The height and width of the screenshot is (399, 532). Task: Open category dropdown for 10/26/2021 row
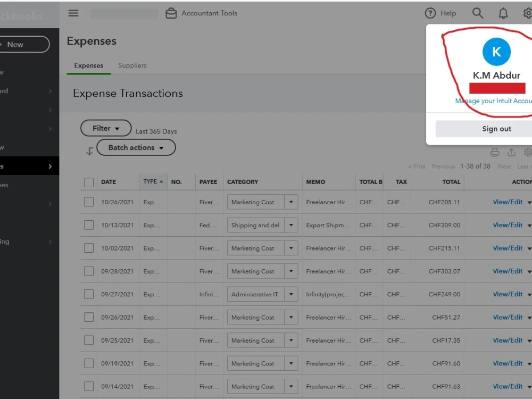(x=291, y=202)
